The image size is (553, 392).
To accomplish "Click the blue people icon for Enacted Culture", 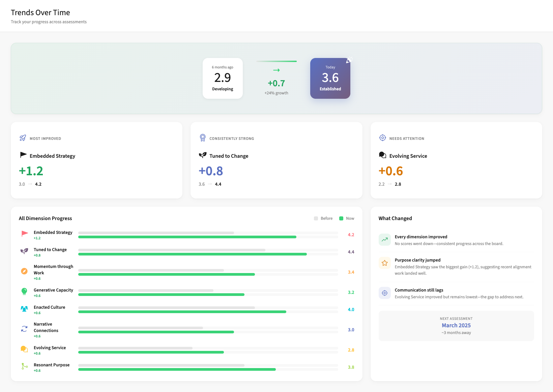I will (24, 308).
